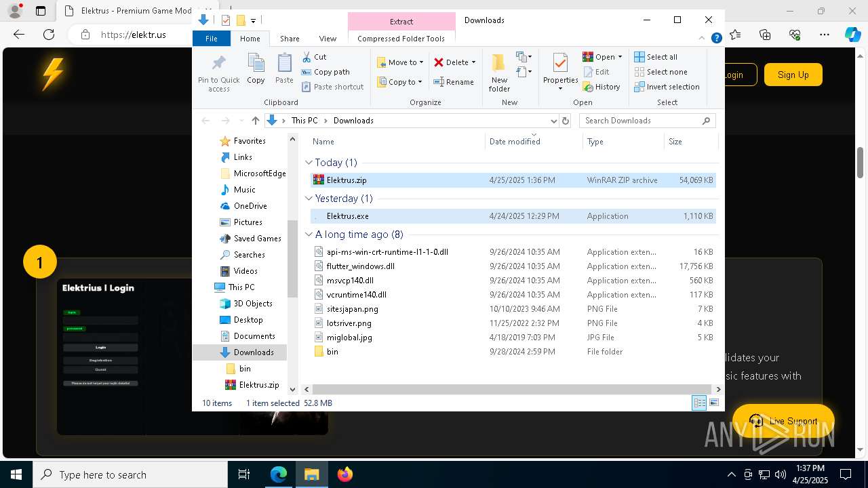Click Select none
Screen dimensions: 868x488
click(661, 72)
